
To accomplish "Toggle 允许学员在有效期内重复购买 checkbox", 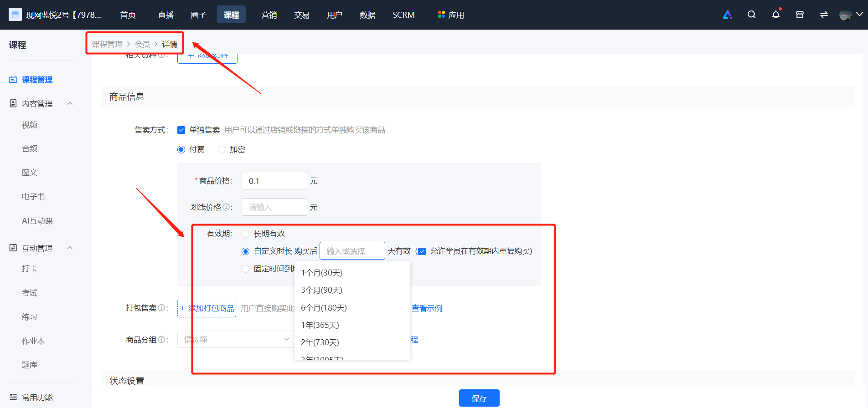I will (x=422, y=251).
